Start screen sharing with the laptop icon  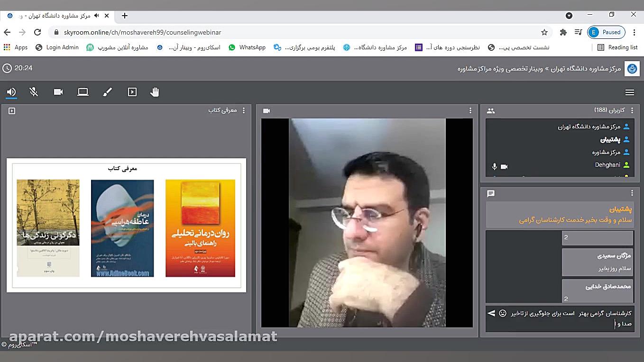point(83,92)
